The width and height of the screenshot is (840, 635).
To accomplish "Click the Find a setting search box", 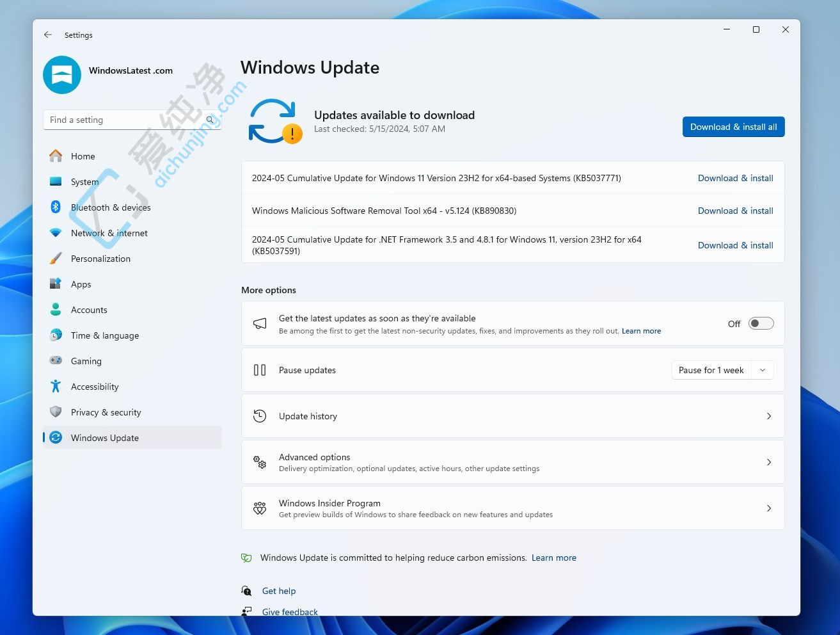I will 132,120.
